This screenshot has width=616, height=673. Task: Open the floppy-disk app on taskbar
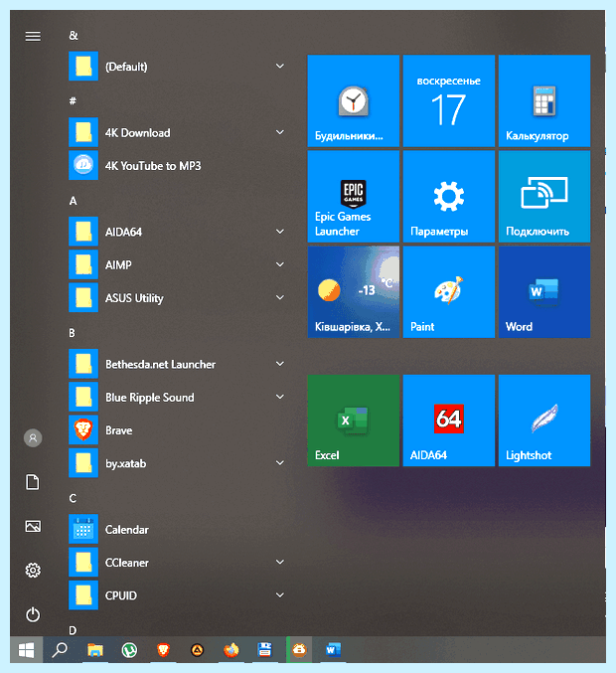coord(264,650)
